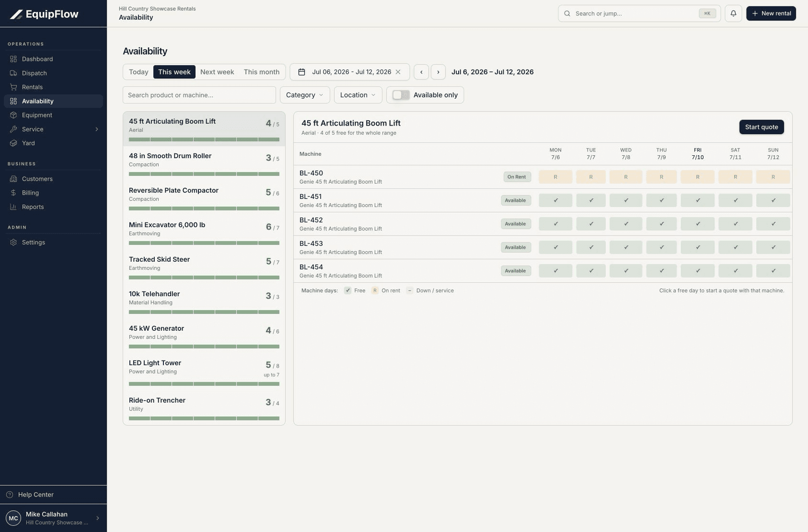Click 10k Telehandler availability bar
808x532 pixels.
pyautogui.click(x=204, y=312)
